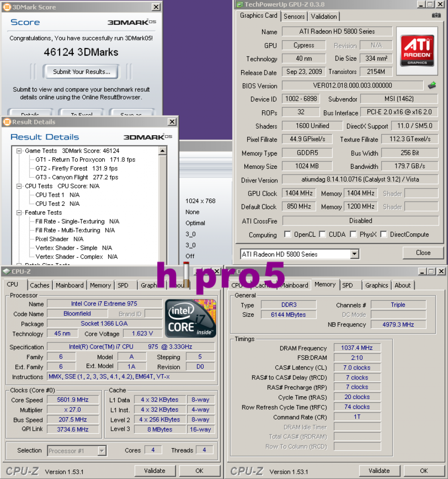The width and height of the screenshot is (448, 479).
Task: Open the Caches tab in left CPU-Z window
Action: tap(39, 285)
